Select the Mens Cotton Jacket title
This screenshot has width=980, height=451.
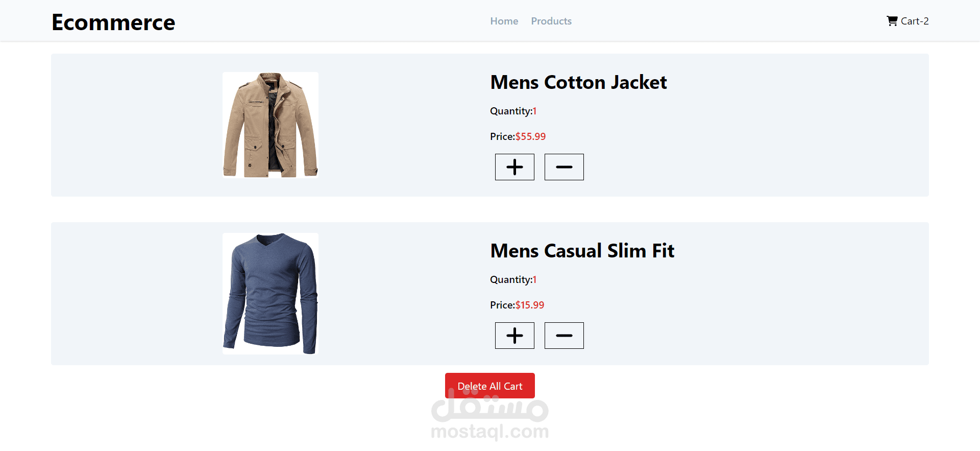pyautogui.click(x=578, y=82)
